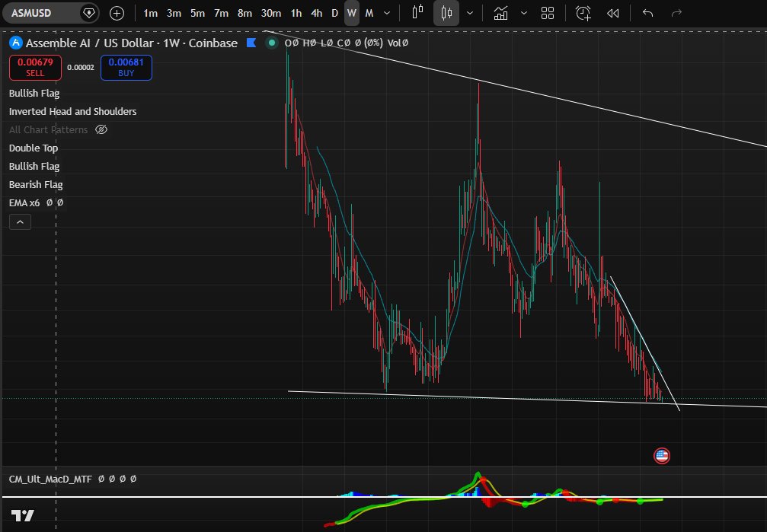
Task: Click the redo arrow icon
Action: [676, 13]
